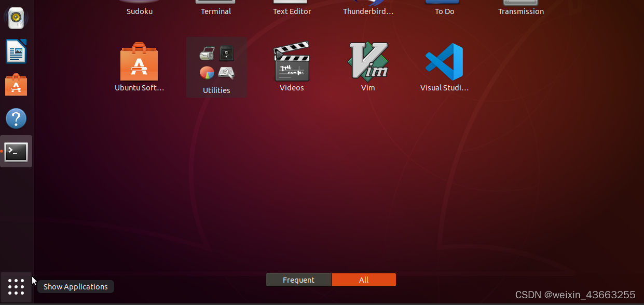Switch to the All apps tab

click(364, 280)
